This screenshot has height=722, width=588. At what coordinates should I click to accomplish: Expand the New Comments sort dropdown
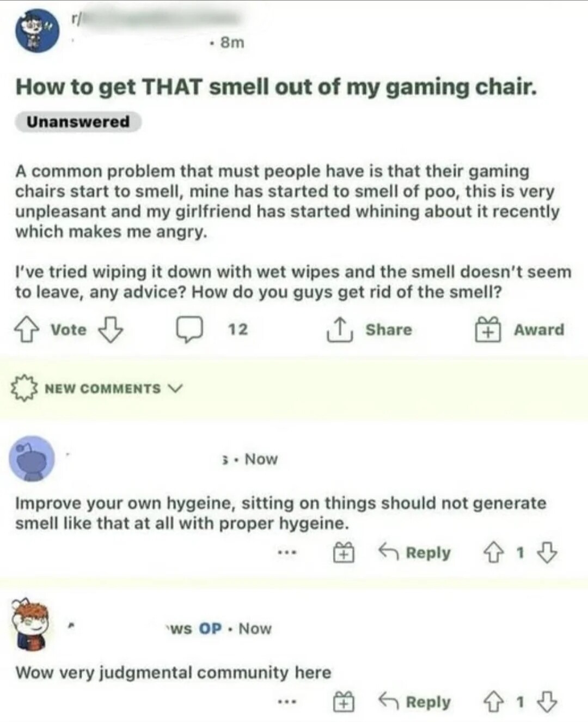coord(98,389)
